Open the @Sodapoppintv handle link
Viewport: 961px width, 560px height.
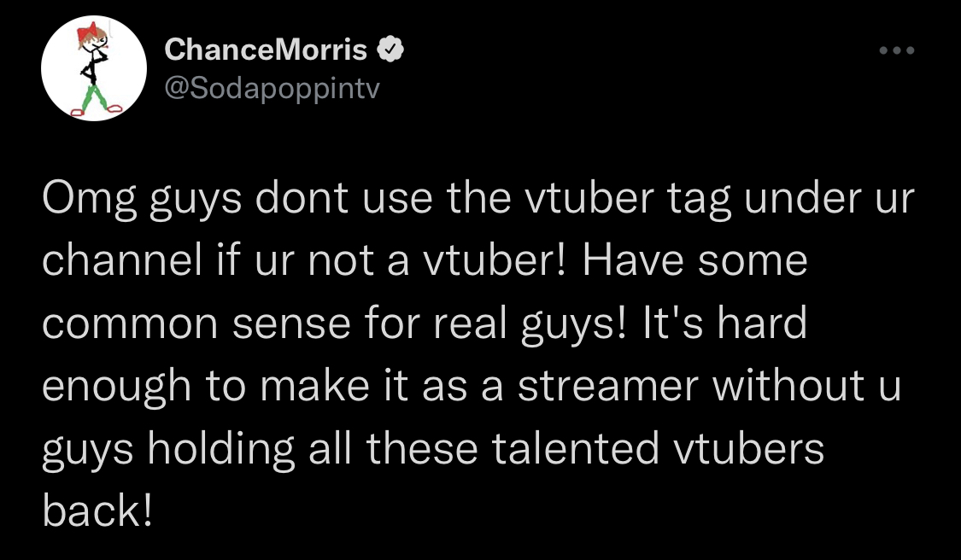point(272,88)
